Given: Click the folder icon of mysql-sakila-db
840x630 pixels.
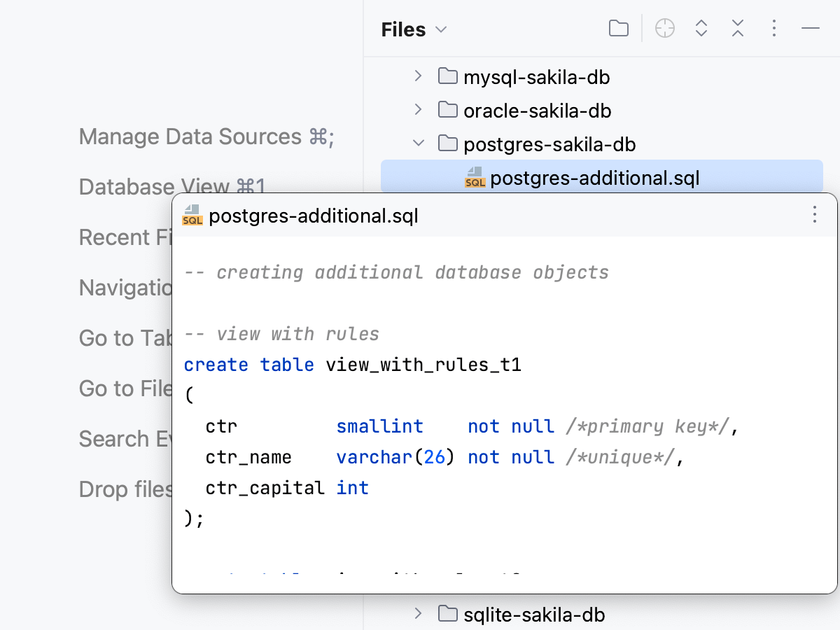Looking at the screenshot, I should coord(447,77).
